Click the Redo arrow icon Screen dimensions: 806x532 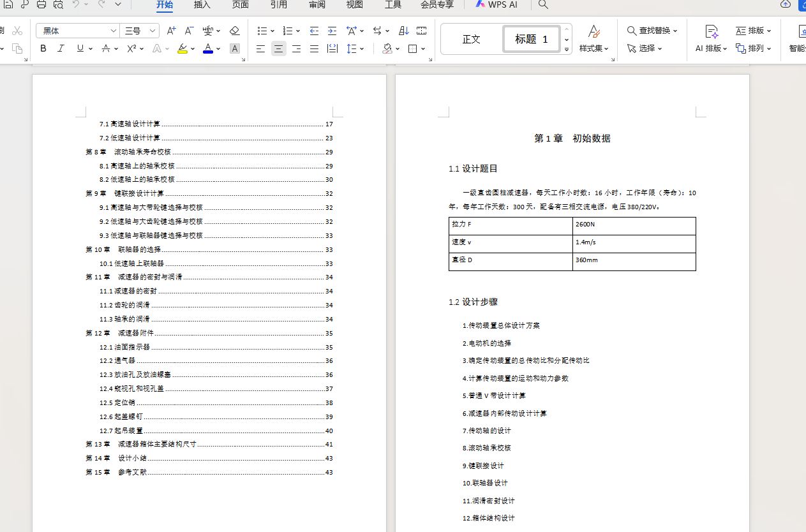point(101,4)
